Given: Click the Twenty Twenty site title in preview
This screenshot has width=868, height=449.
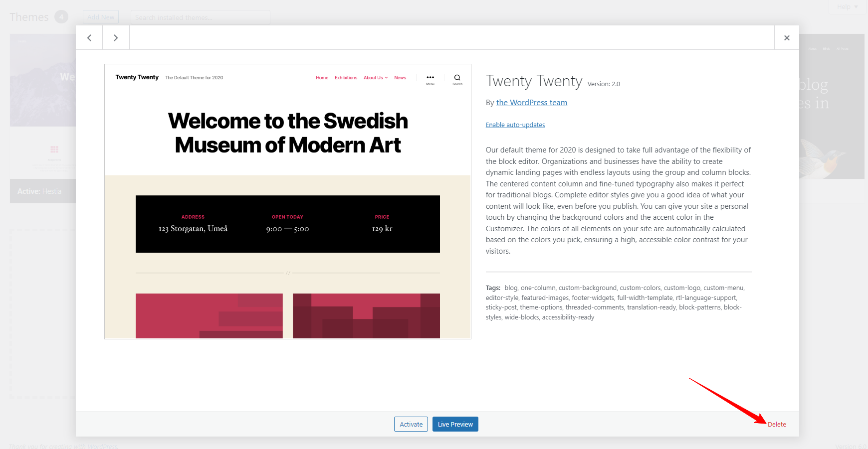Looking at the screenshot, I should [137, 77].
